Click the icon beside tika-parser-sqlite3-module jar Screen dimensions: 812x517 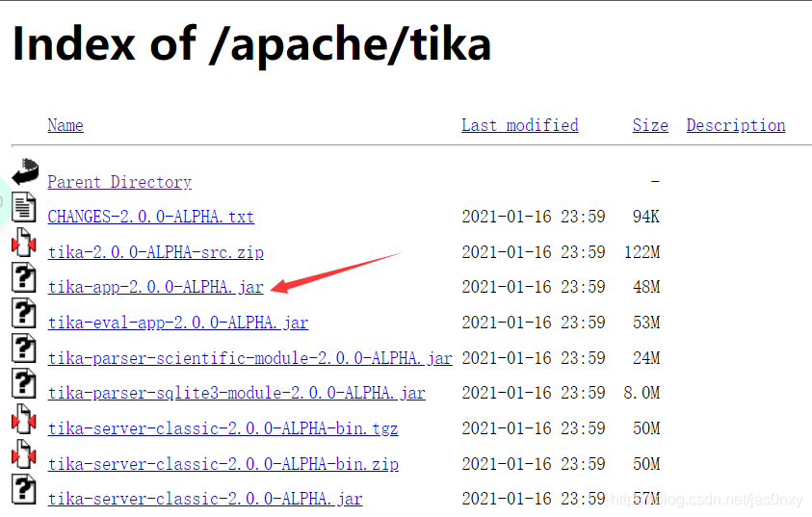point(24,383)
